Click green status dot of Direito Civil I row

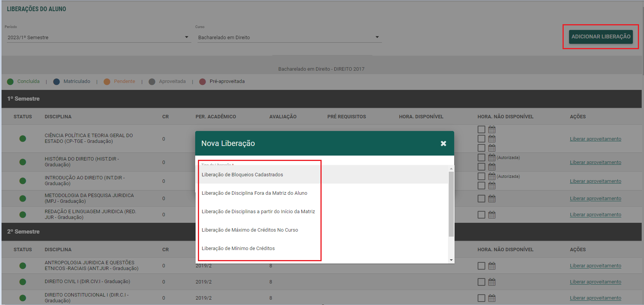(23, 282)
